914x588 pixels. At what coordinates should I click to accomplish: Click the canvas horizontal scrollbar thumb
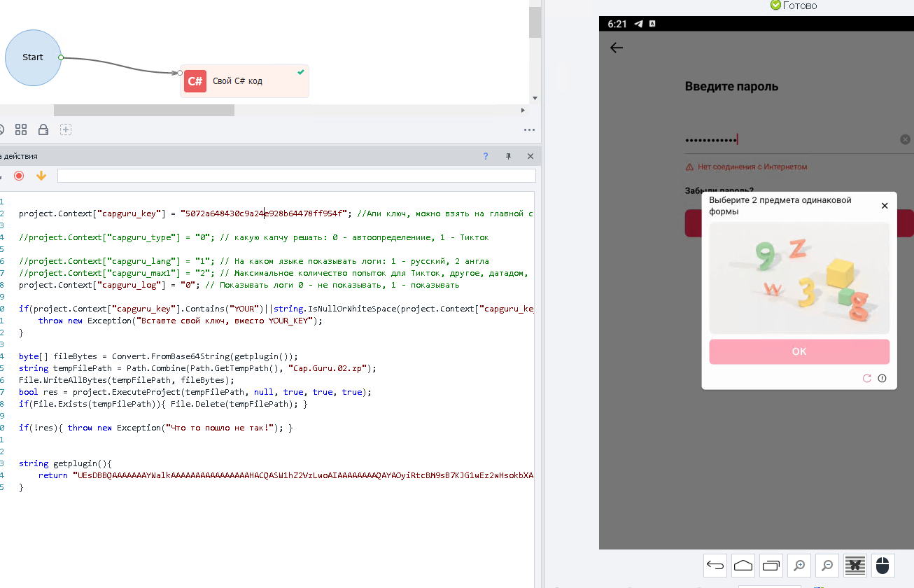[x=144, y=110]
